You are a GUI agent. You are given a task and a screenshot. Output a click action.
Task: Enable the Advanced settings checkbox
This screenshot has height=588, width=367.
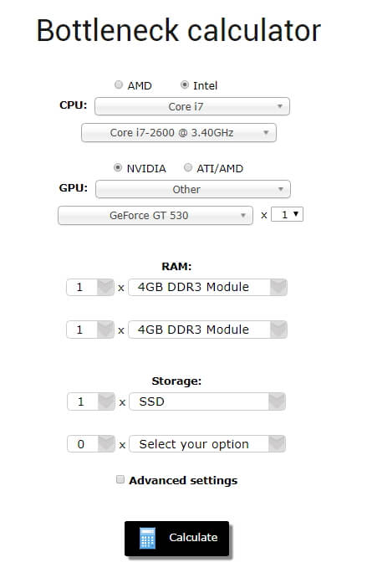coord(120,479)
